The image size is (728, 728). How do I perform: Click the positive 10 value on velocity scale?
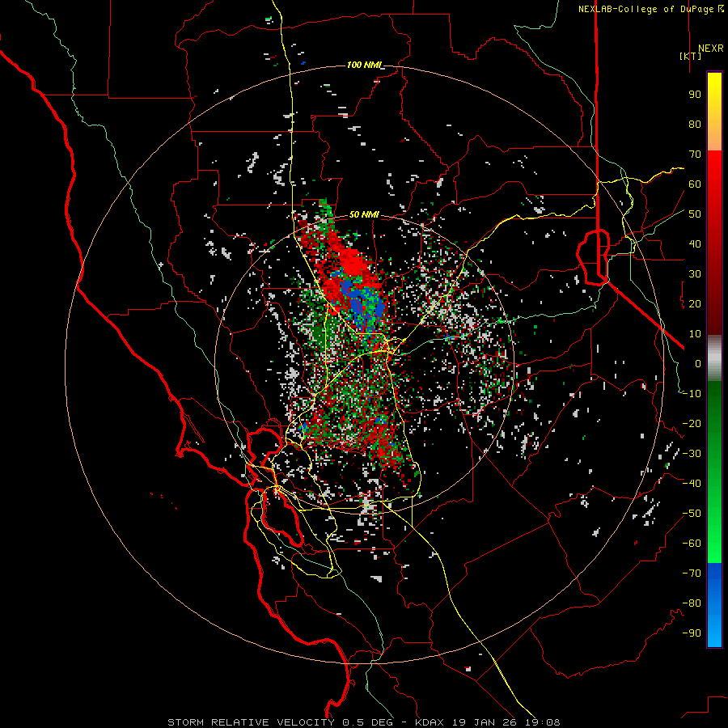click(695, 334)
